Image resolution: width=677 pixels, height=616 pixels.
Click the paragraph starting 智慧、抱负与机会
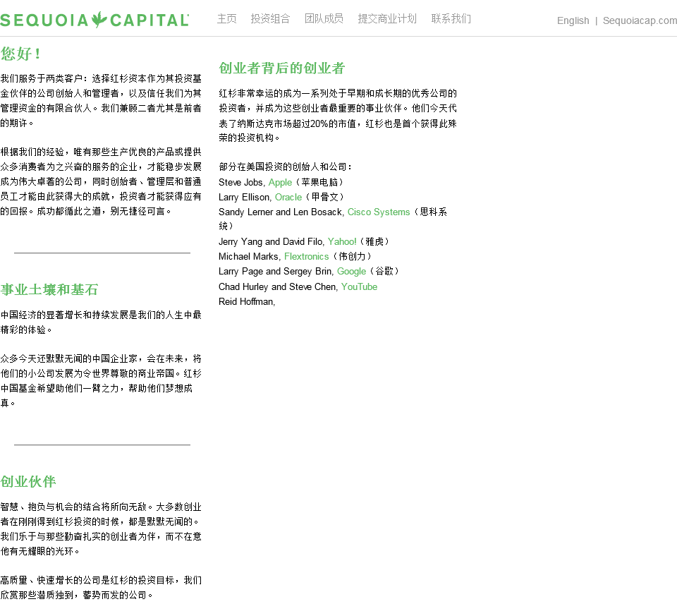101,529
